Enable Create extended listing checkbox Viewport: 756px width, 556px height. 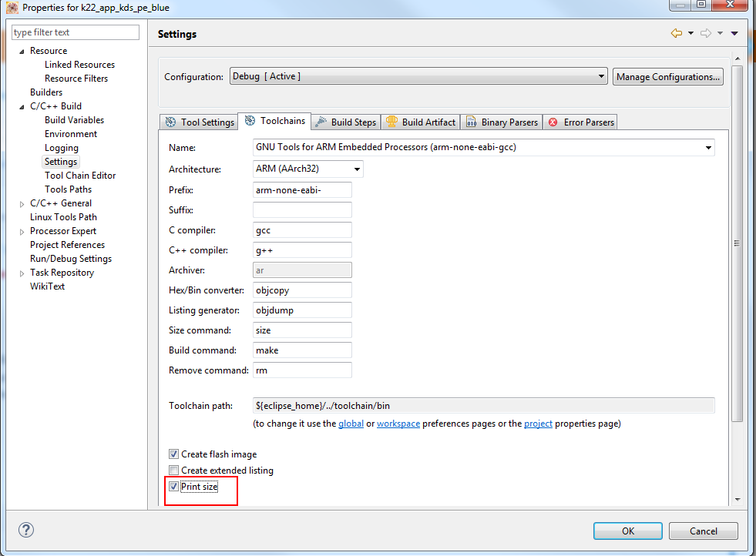coord(173,470)
